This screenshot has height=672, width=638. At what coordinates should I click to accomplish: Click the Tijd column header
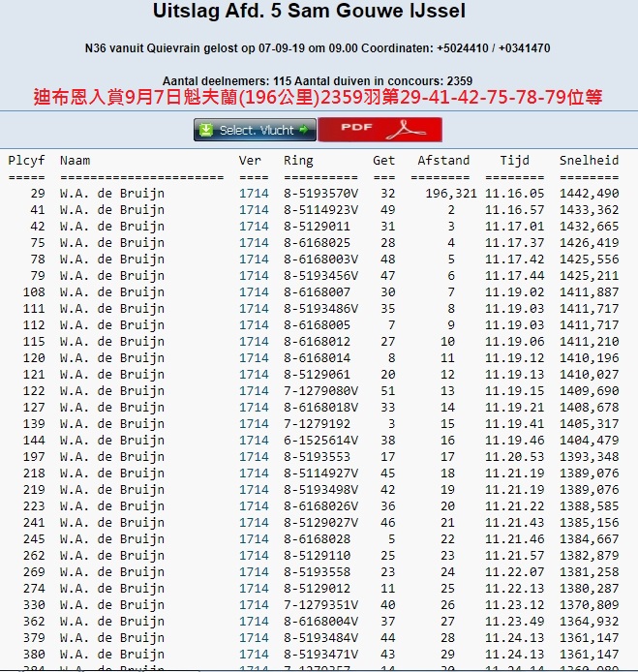pos(515,161)
